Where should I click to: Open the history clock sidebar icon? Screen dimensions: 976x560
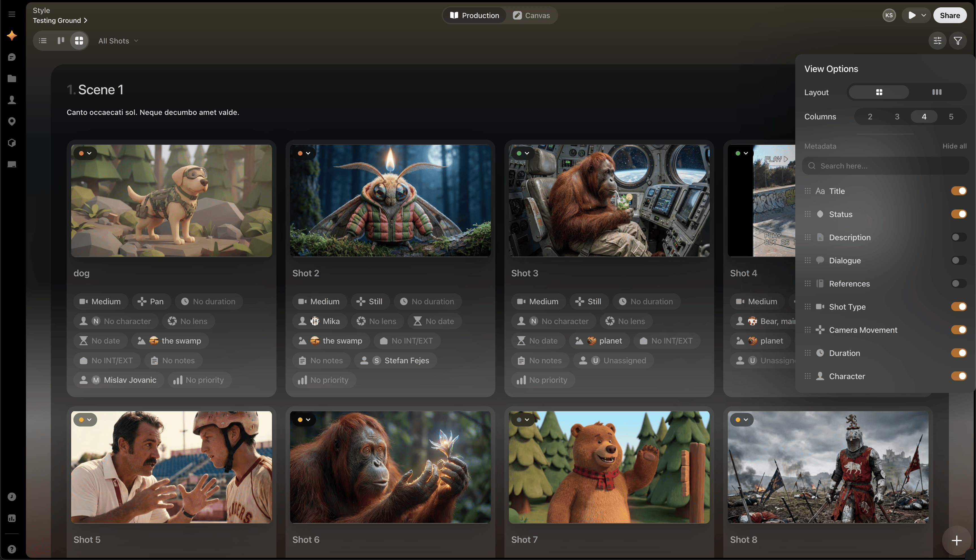click(x=12, y=496)
